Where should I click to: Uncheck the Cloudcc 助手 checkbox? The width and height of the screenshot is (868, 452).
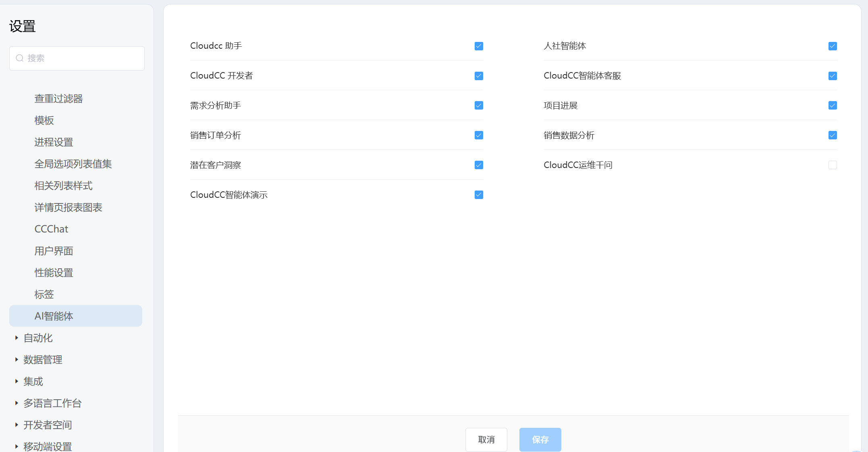tap(479, 46)
